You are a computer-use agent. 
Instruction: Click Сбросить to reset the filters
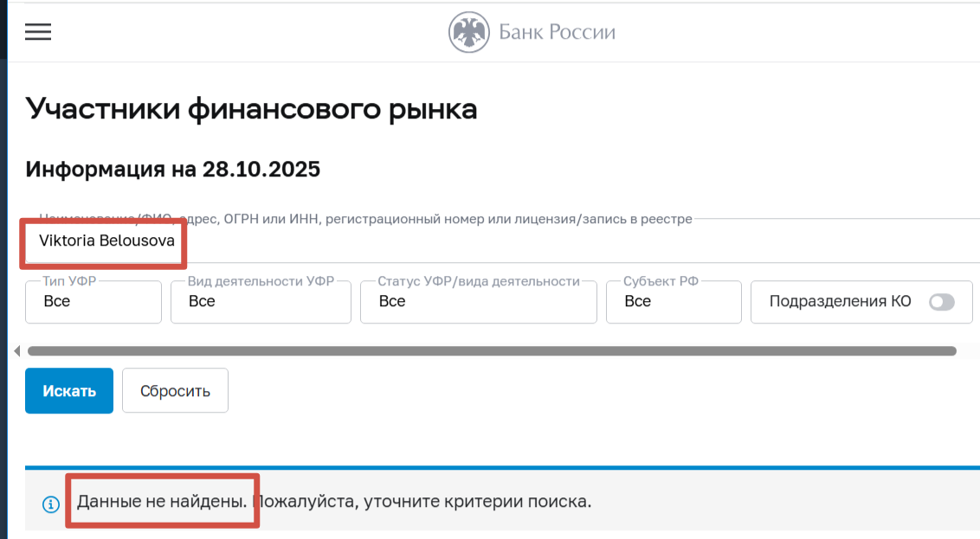coord(175,390)
